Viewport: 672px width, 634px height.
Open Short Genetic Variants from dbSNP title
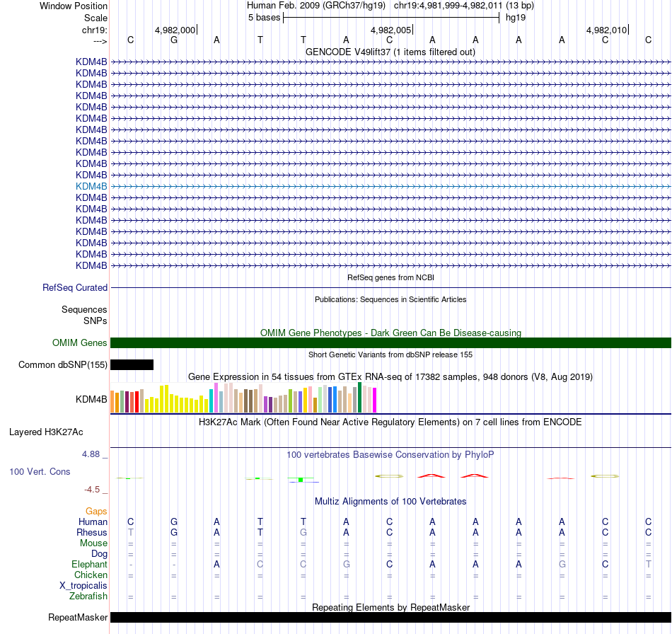point(390,355)
